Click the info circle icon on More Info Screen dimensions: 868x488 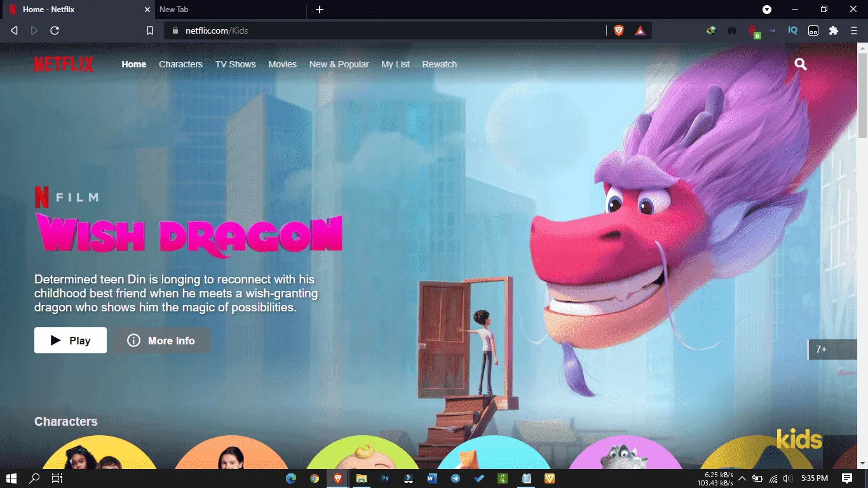pyautogui.click(x=133, y=341)
